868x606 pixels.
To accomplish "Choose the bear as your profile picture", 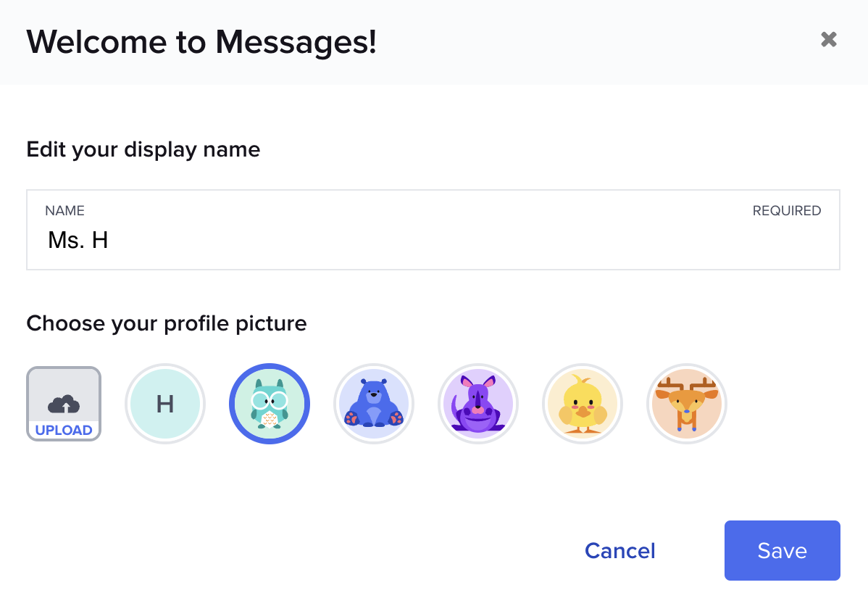I will click(374, 403).
